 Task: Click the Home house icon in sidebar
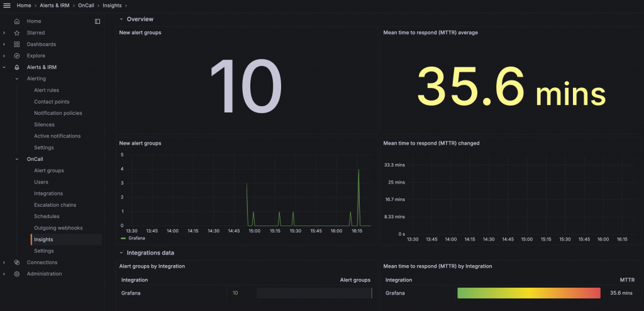pos(17,21)
